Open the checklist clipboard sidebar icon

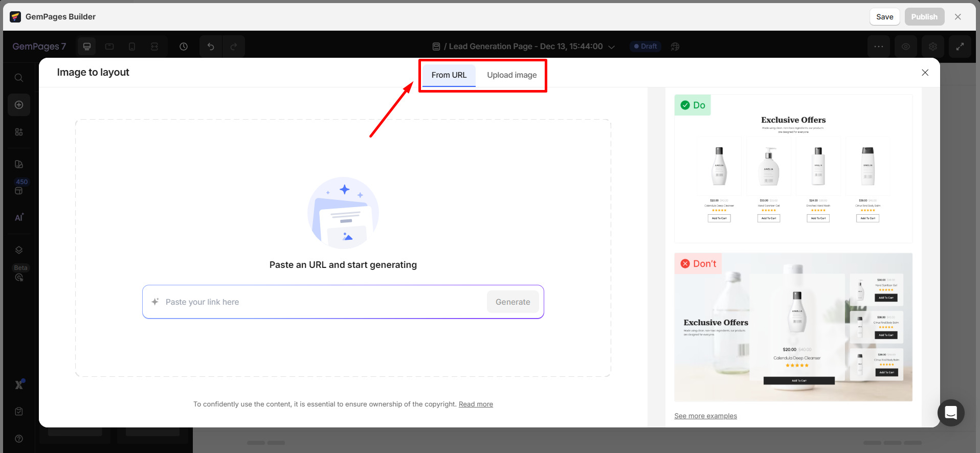click(x=19, y=412)
